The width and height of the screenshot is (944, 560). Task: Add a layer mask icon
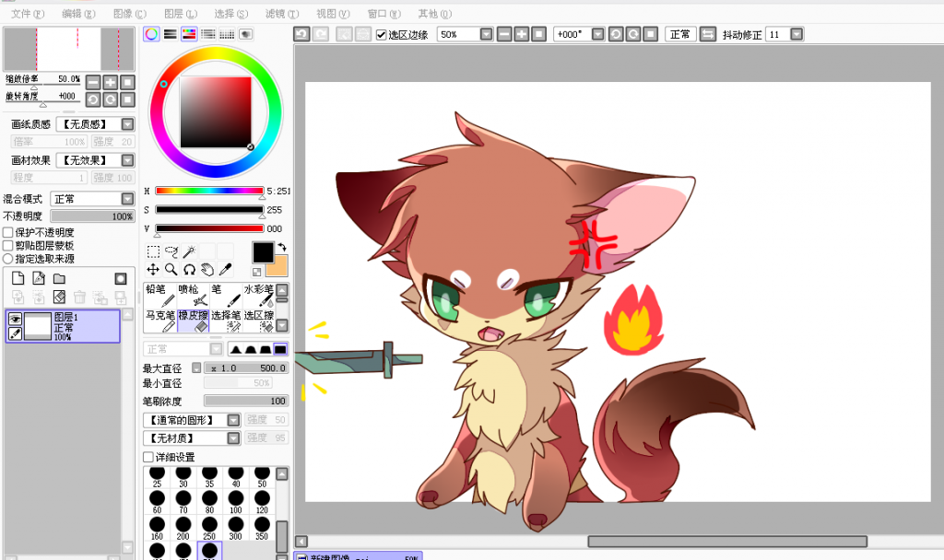click(x=121, y=278)
